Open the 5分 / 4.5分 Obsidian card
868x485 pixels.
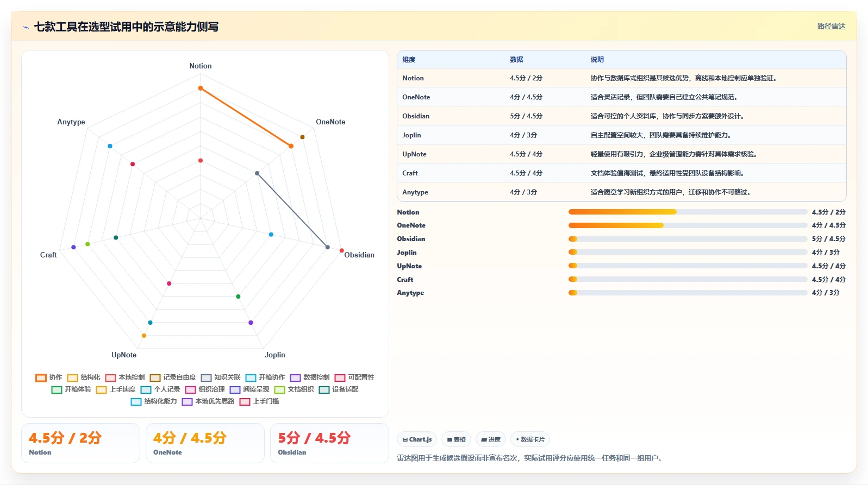pos(329,443)
